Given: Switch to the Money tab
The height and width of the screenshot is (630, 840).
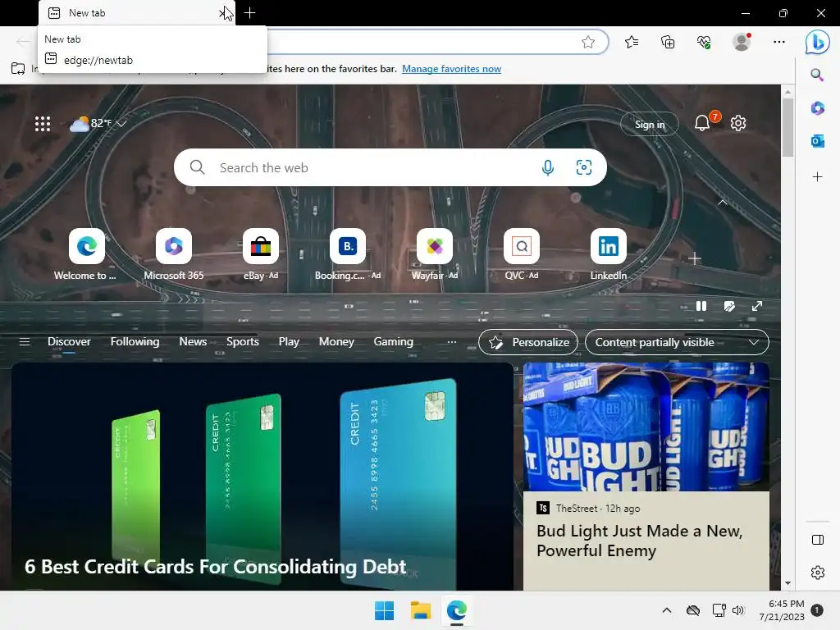Looking at the screenshot, I should (x=336, y=342).
